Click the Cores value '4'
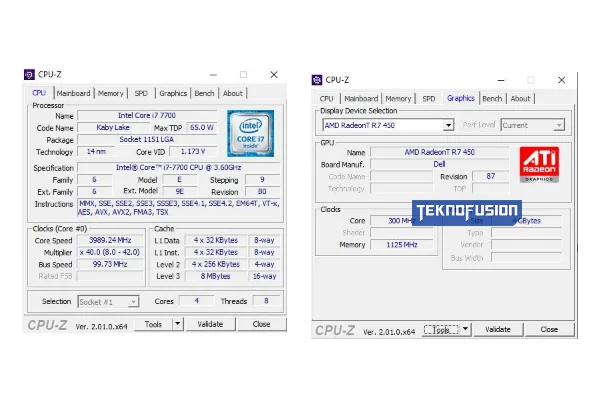This screenshot has height=400, width=600. tap(196, 301)
